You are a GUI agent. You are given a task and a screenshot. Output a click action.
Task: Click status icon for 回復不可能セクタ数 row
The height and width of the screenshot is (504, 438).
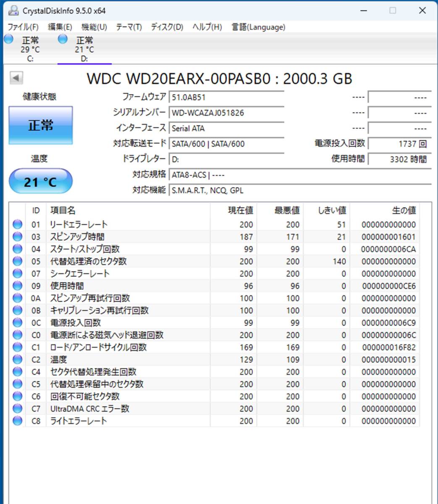coord(17,396)
